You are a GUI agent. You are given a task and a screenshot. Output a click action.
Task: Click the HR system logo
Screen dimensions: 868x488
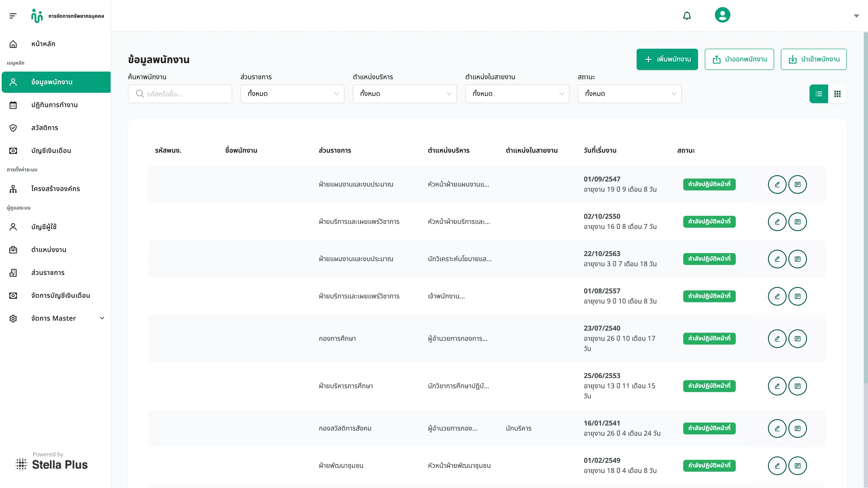[x=37, y=16]
